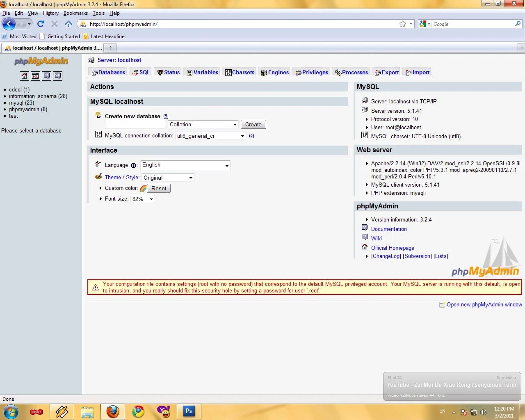Open the Bookmarks menu
The height and width of the screenshot is (420, 525).
(75, 13)
